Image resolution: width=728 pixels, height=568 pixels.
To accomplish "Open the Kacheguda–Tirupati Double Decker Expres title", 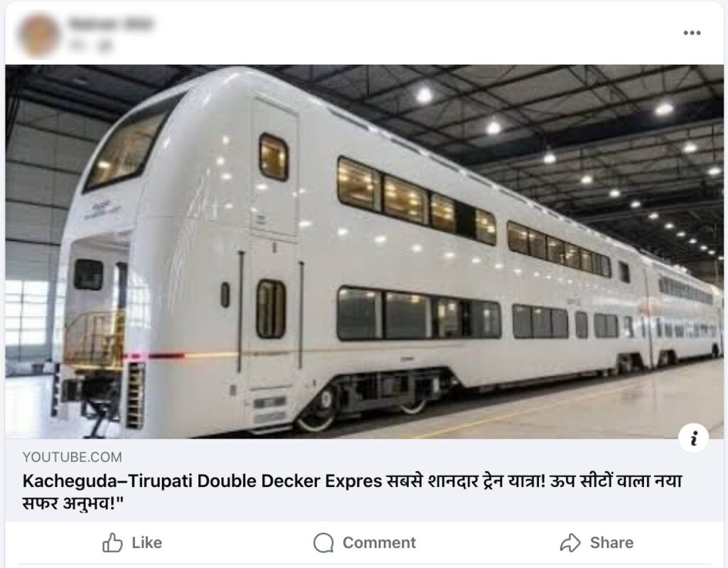I will point(203,481).
